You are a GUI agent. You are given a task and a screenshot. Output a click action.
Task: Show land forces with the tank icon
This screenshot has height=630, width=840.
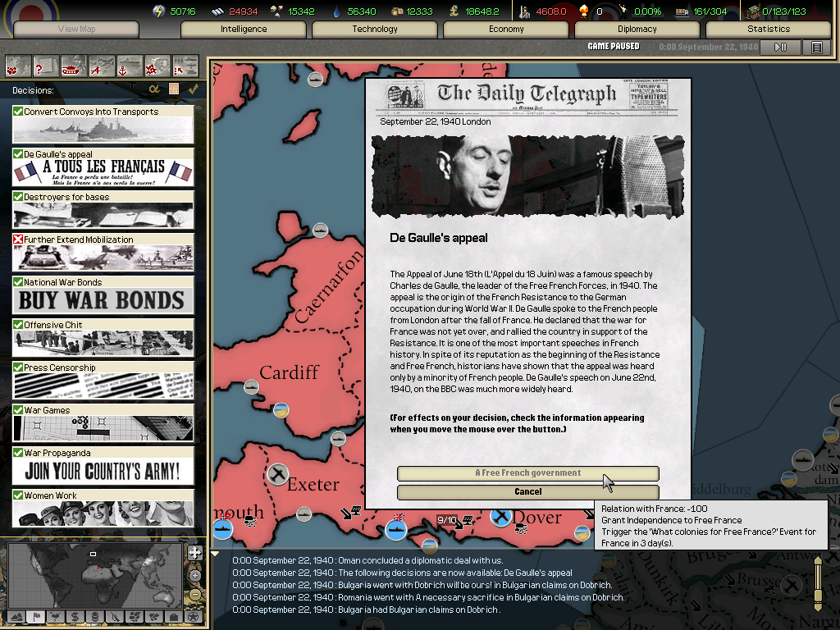[74, 67]
